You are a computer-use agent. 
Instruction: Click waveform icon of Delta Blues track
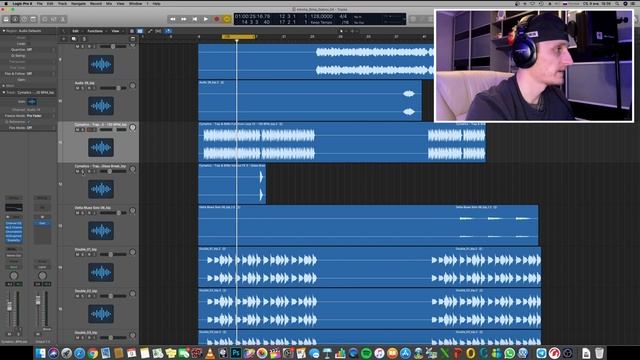pyautogui.click(x=101, y=231)
